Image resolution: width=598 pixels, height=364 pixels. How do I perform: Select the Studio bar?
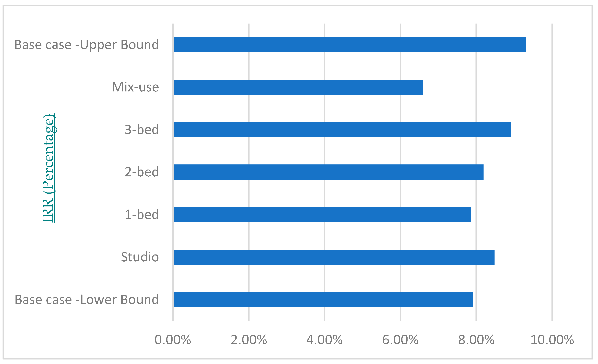coord(334,257)
